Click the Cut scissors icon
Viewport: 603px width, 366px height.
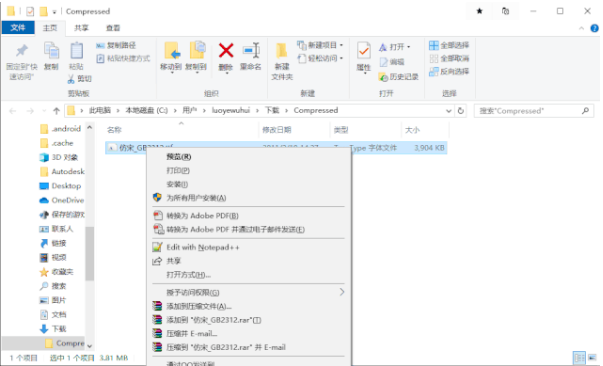[x=71, y=79]
